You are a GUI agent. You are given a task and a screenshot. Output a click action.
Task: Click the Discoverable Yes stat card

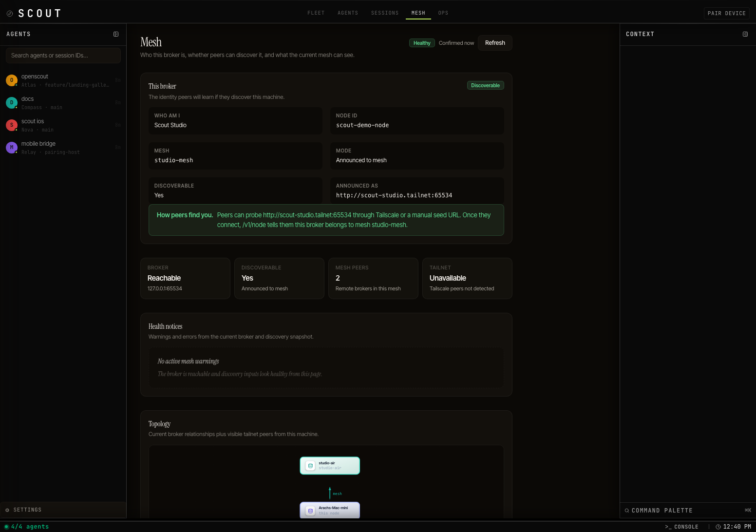tap(279, 278)
